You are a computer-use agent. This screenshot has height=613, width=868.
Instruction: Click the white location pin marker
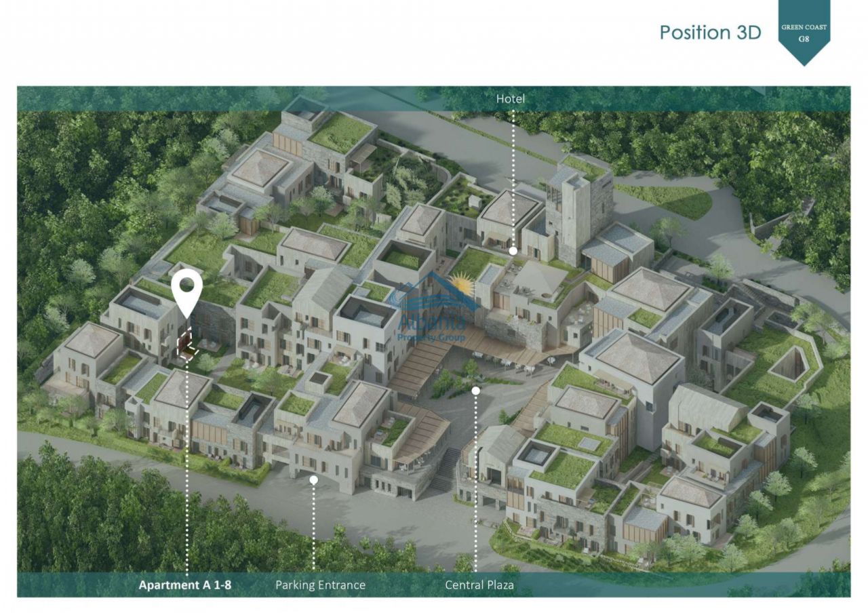[x=186, y=291]
